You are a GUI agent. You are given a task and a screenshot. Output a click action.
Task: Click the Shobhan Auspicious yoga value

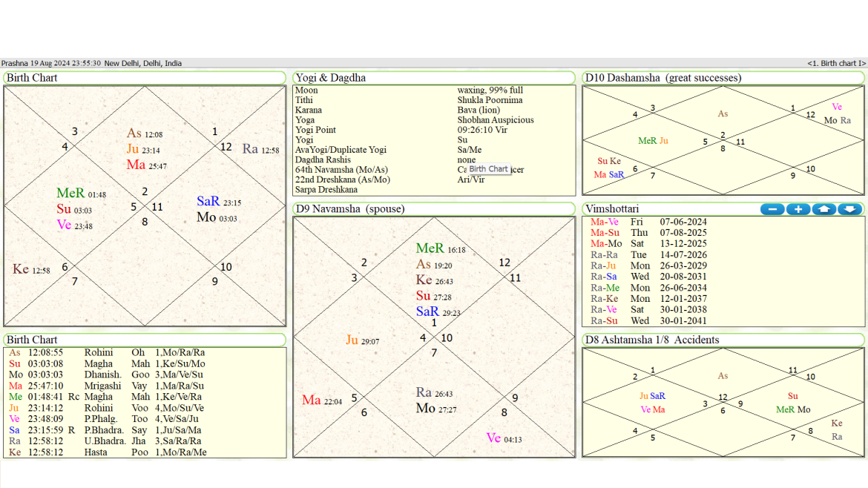(x=496, y=119)
